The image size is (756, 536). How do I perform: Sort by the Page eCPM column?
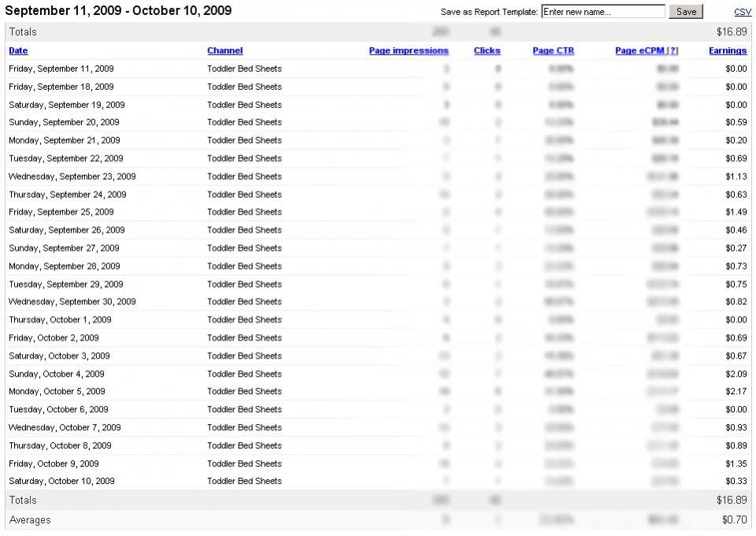click(x=639, y=50)
